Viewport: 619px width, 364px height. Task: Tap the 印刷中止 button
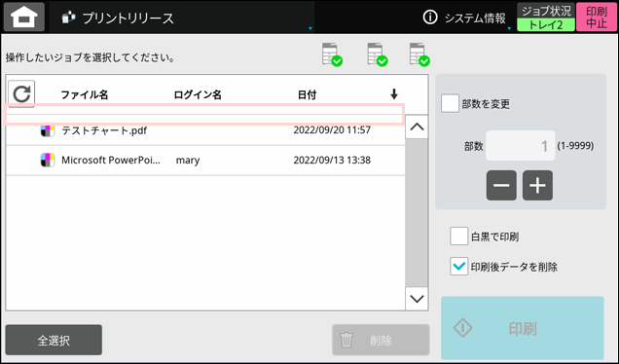596,18
